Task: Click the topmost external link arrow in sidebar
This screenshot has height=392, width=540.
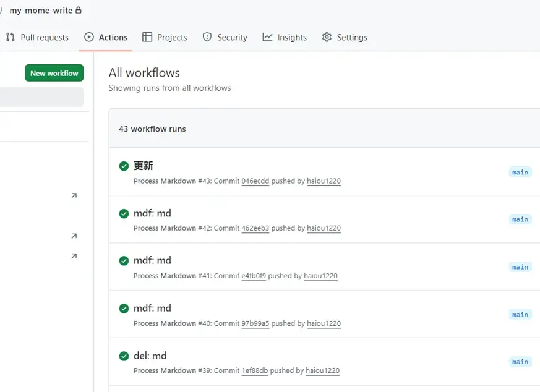Action: 74,195
